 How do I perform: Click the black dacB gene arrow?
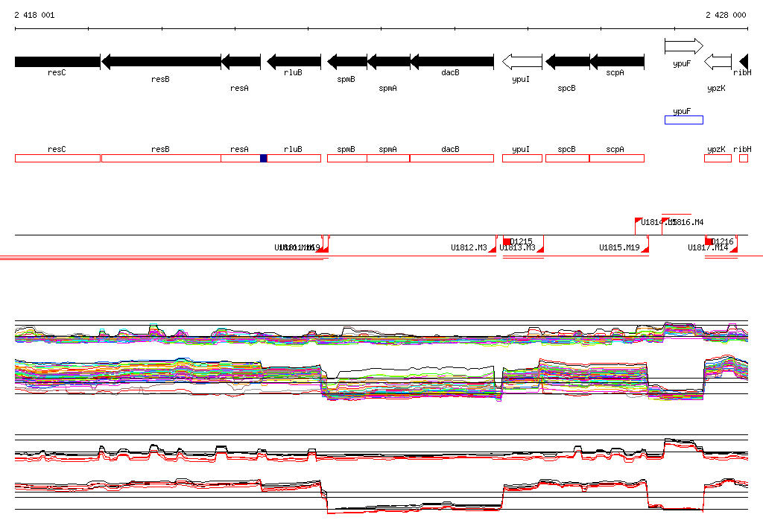(452, 62)
